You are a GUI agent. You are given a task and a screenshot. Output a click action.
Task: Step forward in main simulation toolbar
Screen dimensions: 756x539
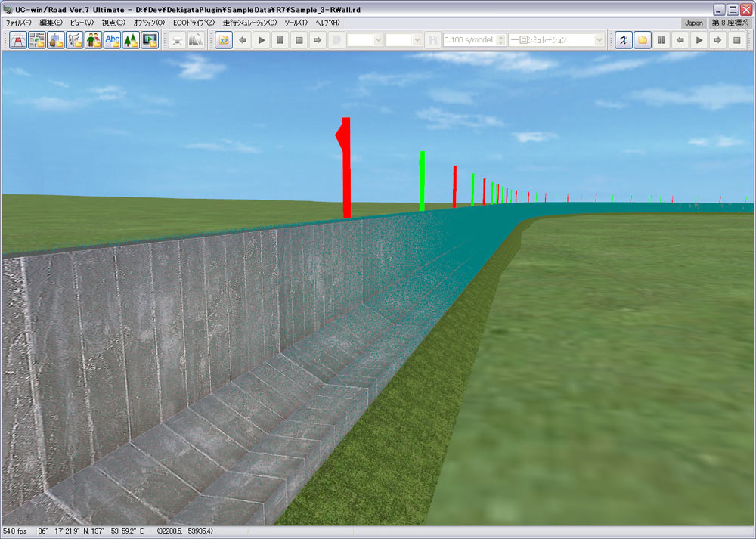coord(318,40)
